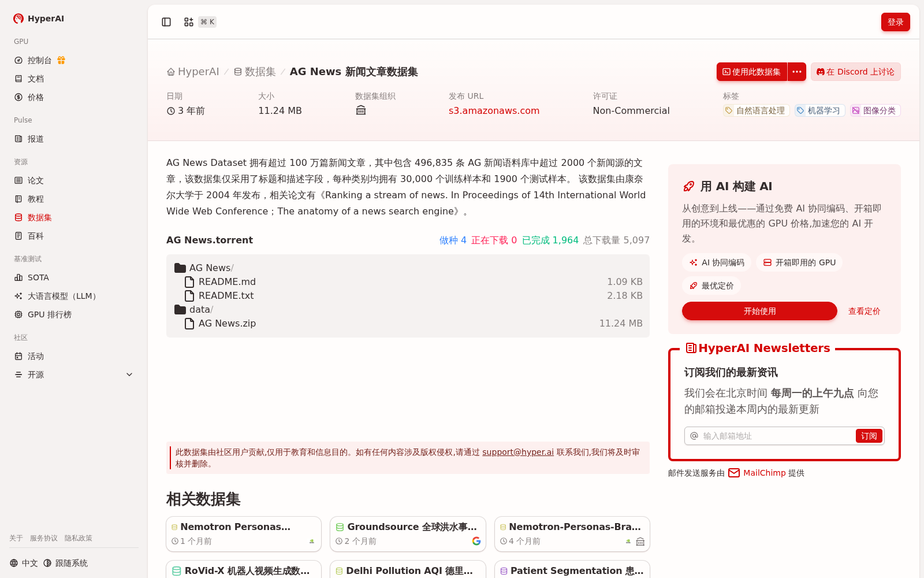924x578 pixels.
Task: Click the dataset organization building icon
Action: point(361,110)
